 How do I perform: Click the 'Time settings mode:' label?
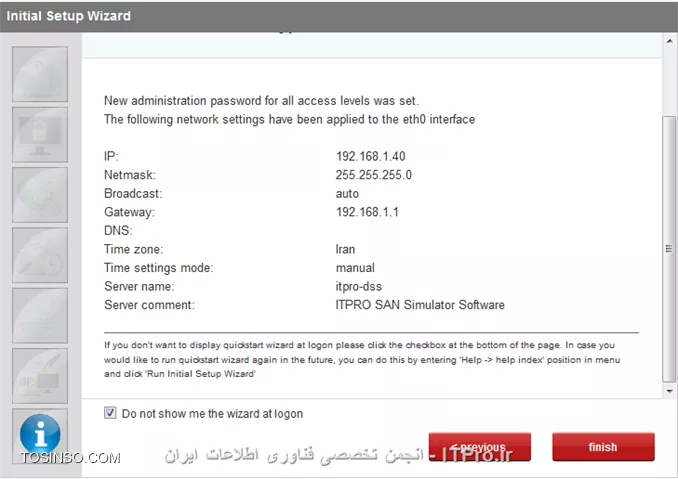coord(159,268)
